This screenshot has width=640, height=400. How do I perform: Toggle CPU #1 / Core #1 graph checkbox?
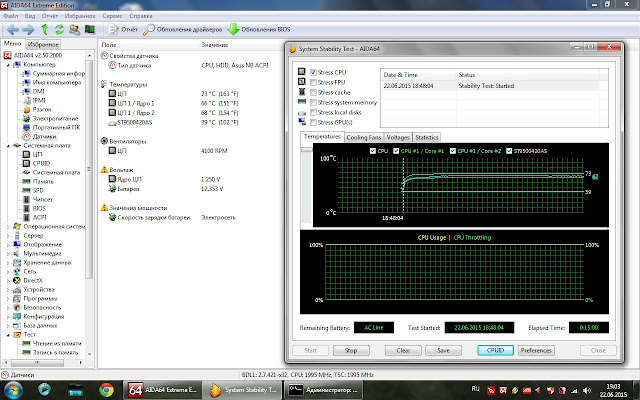[396, 151]
